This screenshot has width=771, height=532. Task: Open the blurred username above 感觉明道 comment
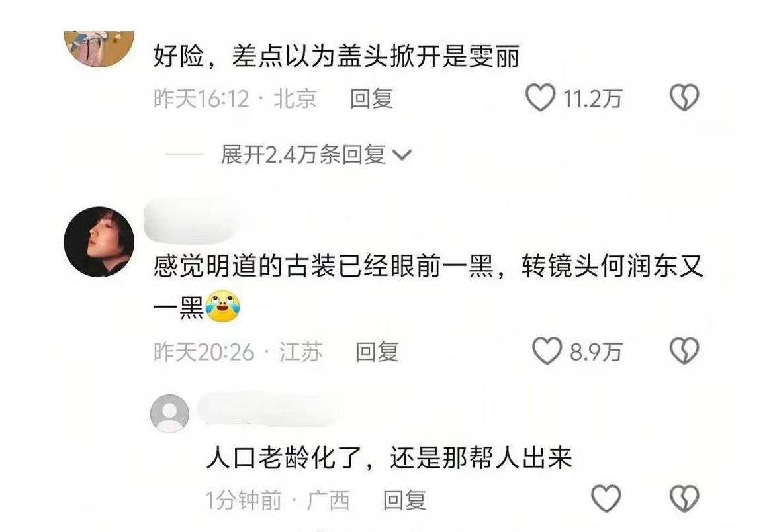pos(191,221)
